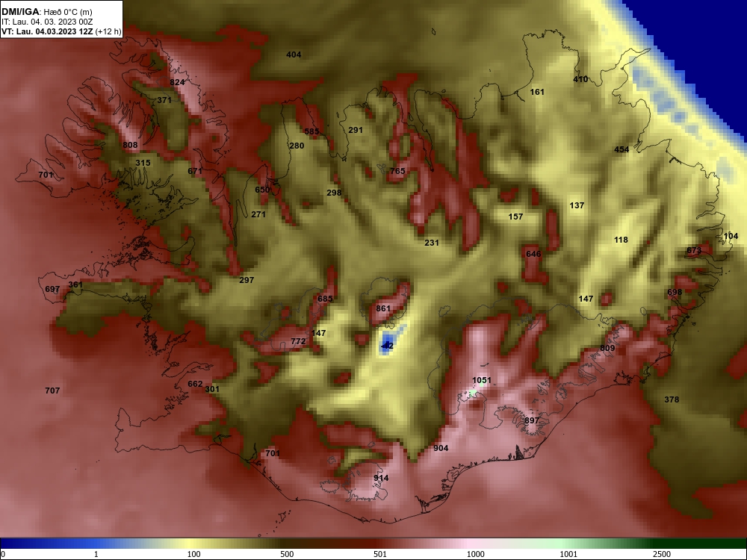Click the map value 673
This screenshot has width=747, height=560.
pyautogui.click(x=694, y=250)
